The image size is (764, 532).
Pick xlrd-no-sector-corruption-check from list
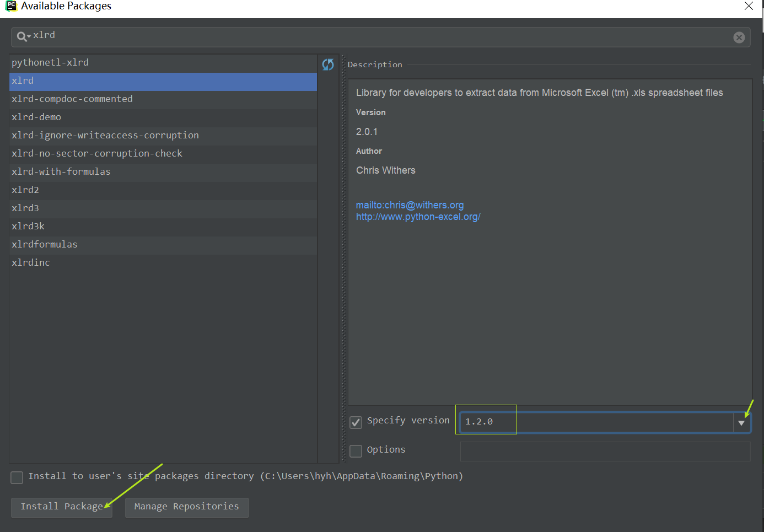pyautogui.click(x=163, y=154)
